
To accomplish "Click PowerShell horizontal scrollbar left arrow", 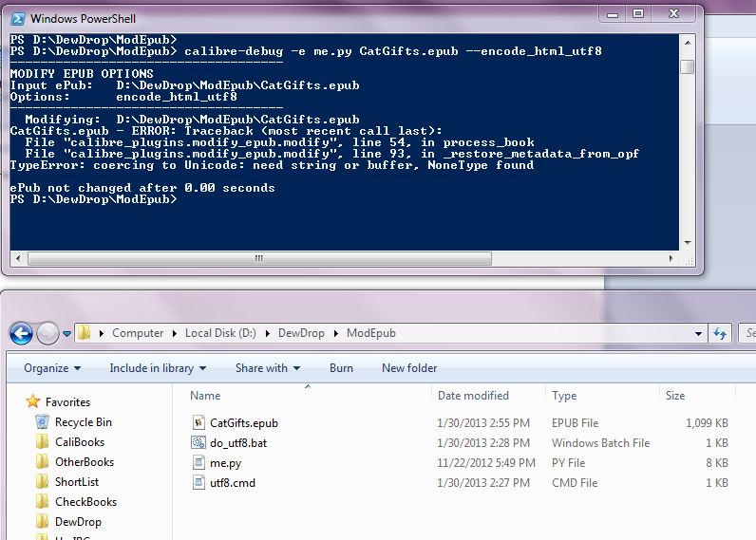I will coord(18,259).
